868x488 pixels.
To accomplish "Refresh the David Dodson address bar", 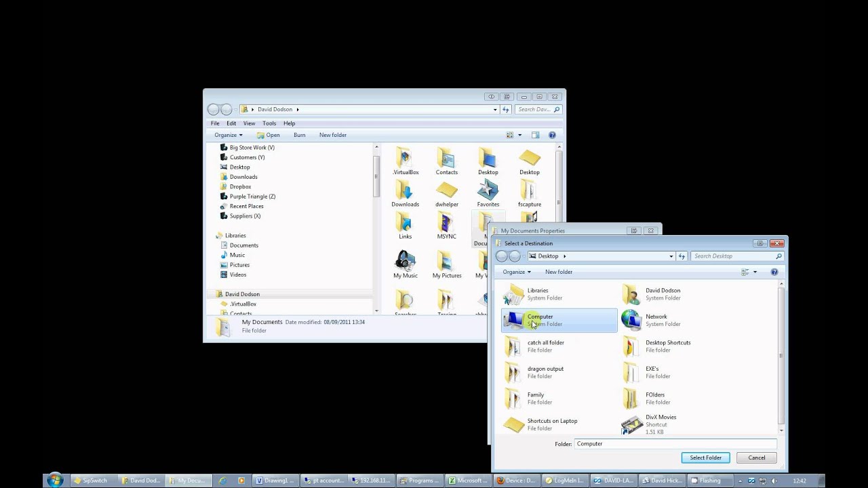I will (x=505, y=109).
